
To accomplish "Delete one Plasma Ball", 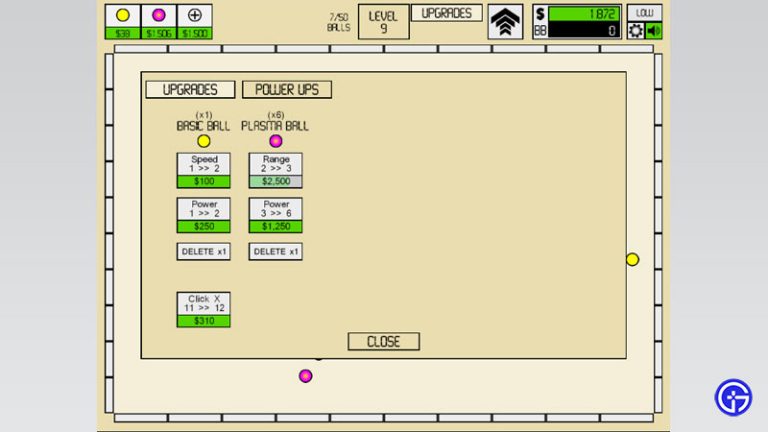I will (276, 252).
